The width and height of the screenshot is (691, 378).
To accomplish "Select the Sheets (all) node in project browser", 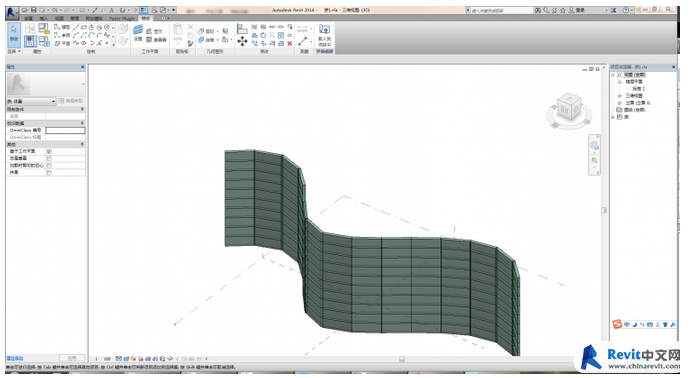I will pos(635,110).
